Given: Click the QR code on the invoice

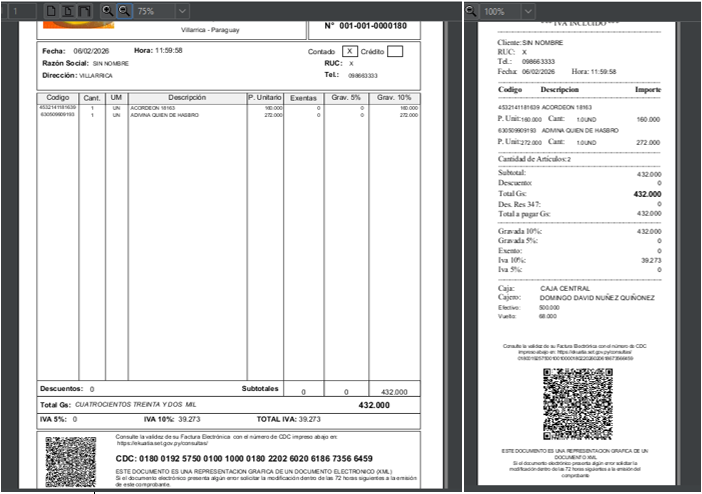Looking at the screenshot, I should [70, 461].
